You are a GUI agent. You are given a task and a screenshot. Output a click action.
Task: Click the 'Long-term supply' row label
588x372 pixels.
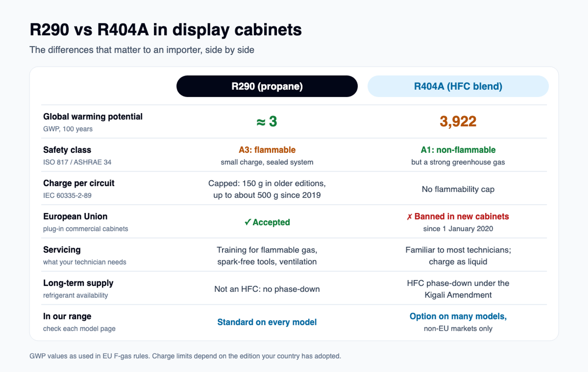[x=78, y=283]
